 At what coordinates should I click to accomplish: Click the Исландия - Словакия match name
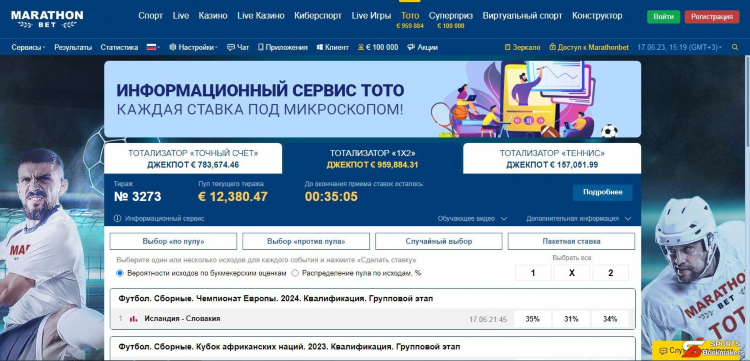pyautogui.click(x=182, y=319)
